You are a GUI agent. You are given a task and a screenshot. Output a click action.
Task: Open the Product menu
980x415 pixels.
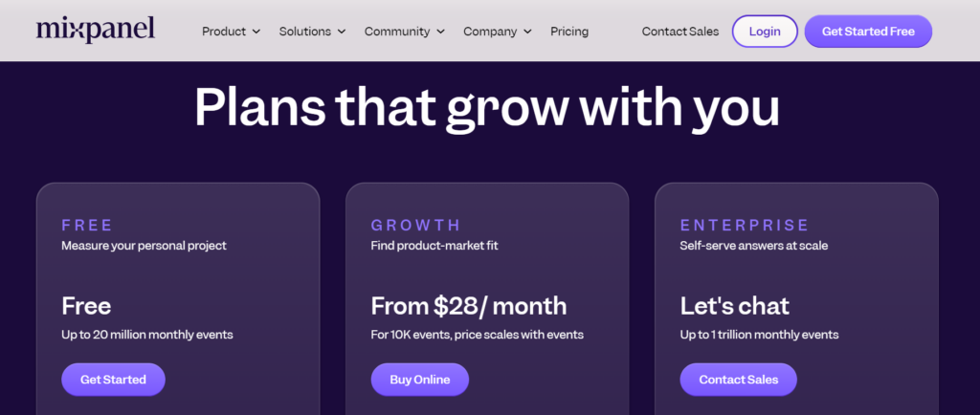click(224, 32)
